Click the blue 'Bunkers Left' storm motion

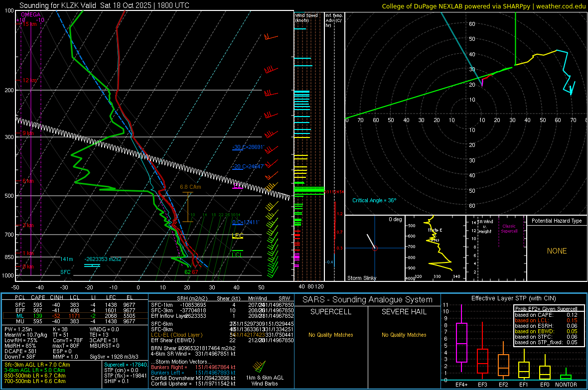193,373
